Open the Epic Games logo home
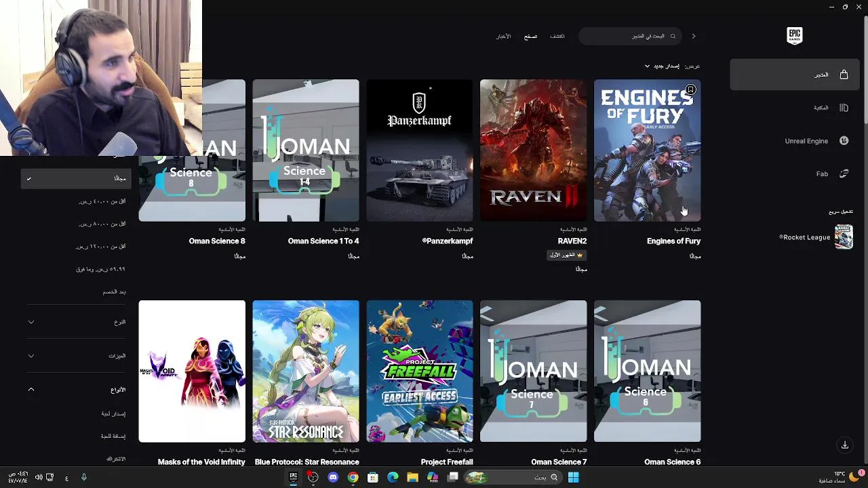Image resolution: width=868 pixels, height=488 pixels. (795, 36)
